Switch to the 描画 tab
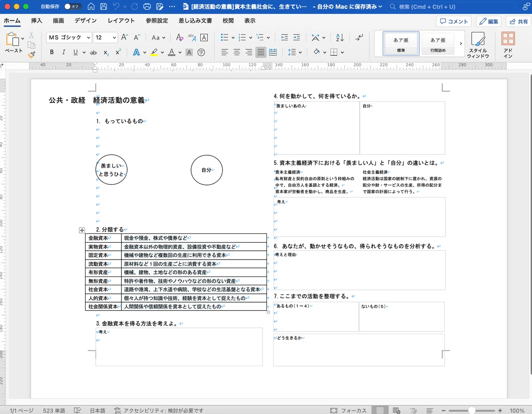 tap(58, 21)
